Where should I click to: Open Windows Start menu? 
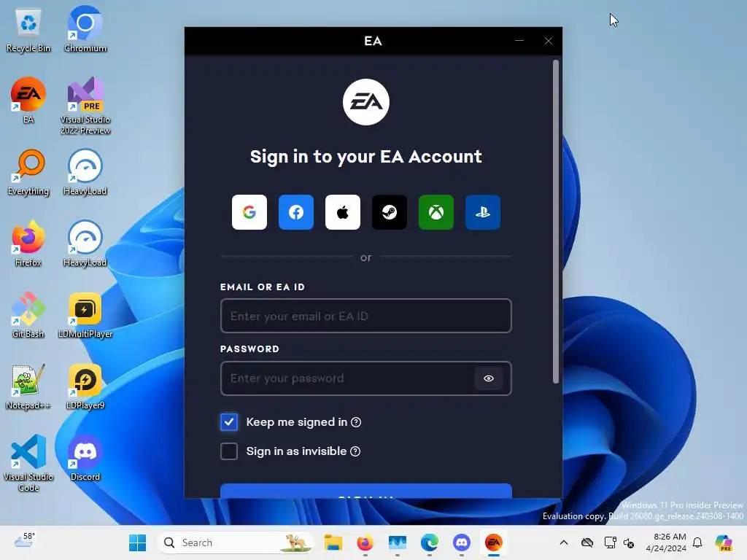[x=138, y=542]
